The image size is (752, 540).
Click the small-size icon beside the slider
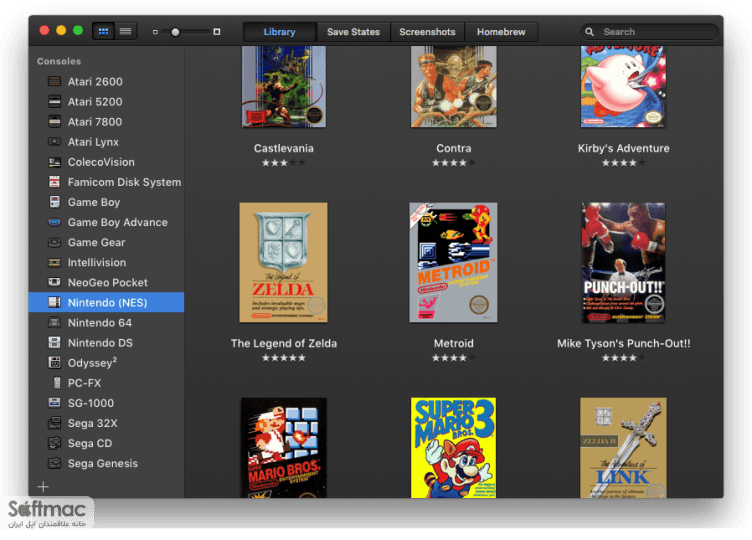pyautogui.click(x=155, y=32)
